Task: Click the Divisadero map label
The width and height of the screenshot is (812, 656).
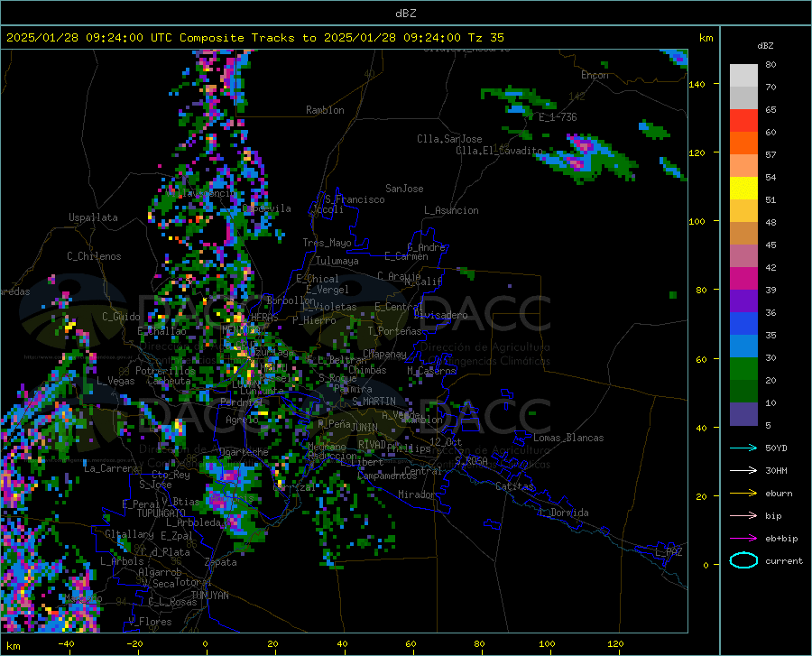Action: tap(440, 315)
